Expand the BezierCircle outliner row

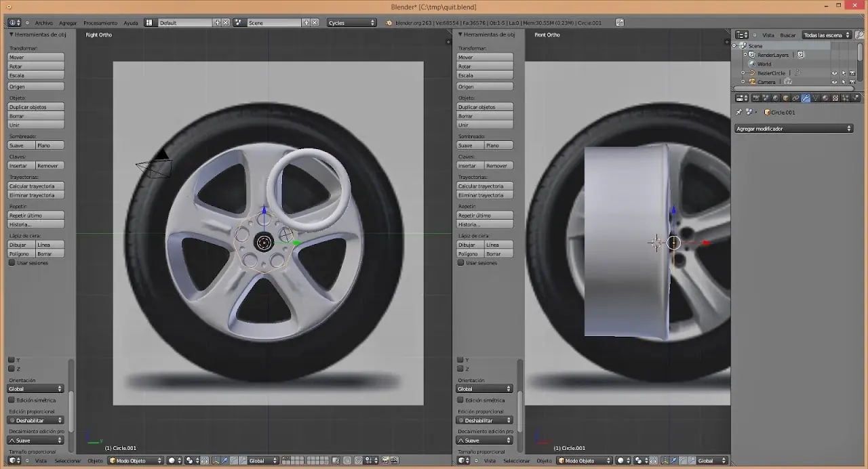point(743,73)
